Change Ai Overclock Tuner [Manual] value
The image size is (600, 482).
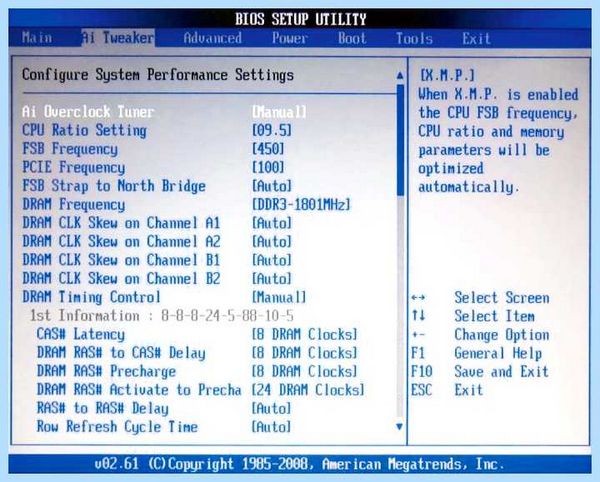[x=279, y=112]
